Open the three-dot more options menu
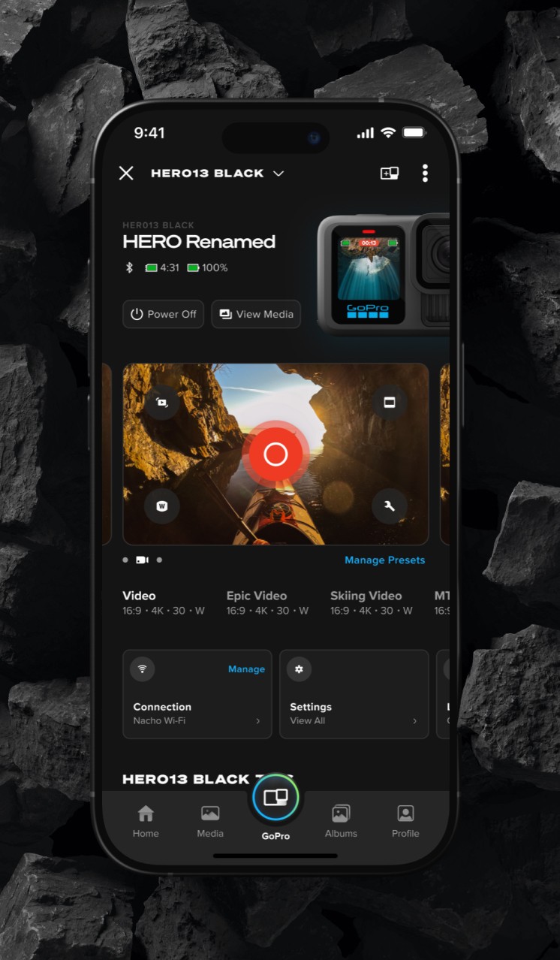 [425, 174]
